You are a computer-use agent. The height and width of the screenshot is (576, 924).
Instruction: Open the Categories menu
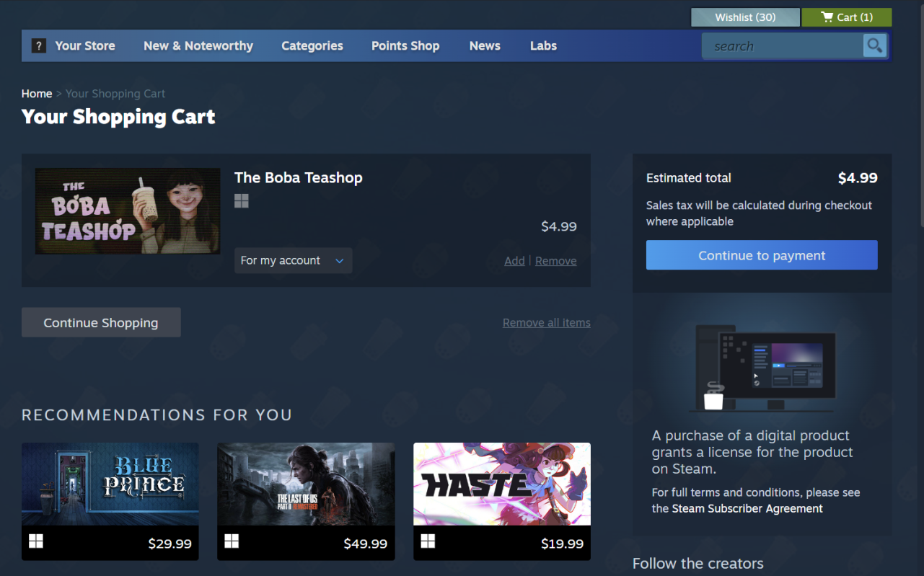pyautogui.click(x=312, y=46)
